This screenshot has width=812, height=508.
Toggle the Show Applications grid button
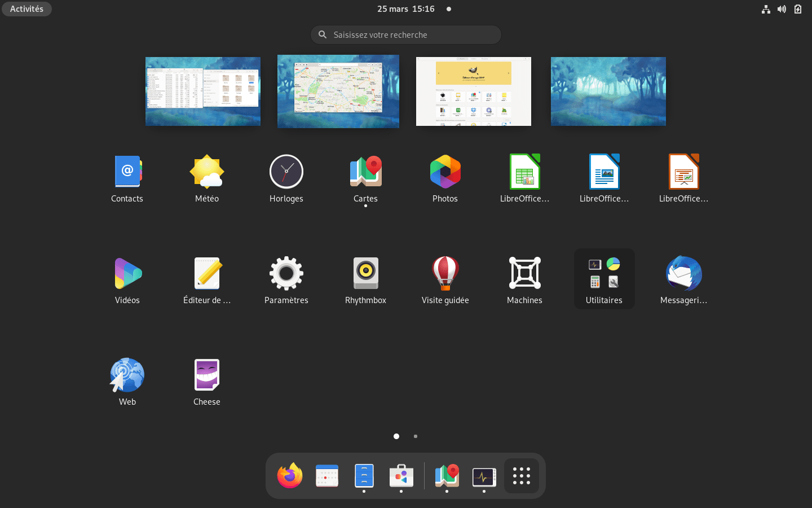pos(522,476)
